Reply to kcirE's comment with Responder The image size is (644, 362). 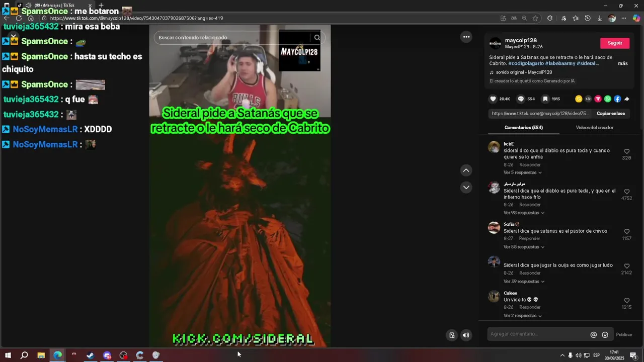[x=530, y=165]
